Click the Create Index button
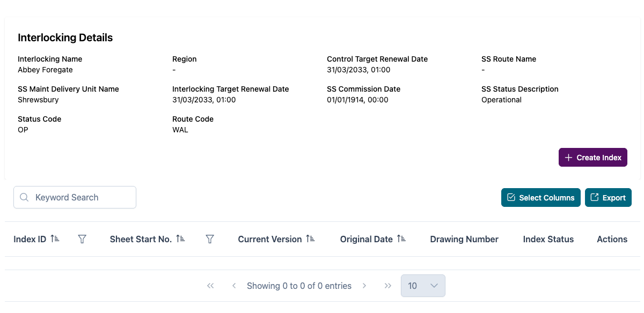Viewport: 644px width, 313px height. coord(593,158)
